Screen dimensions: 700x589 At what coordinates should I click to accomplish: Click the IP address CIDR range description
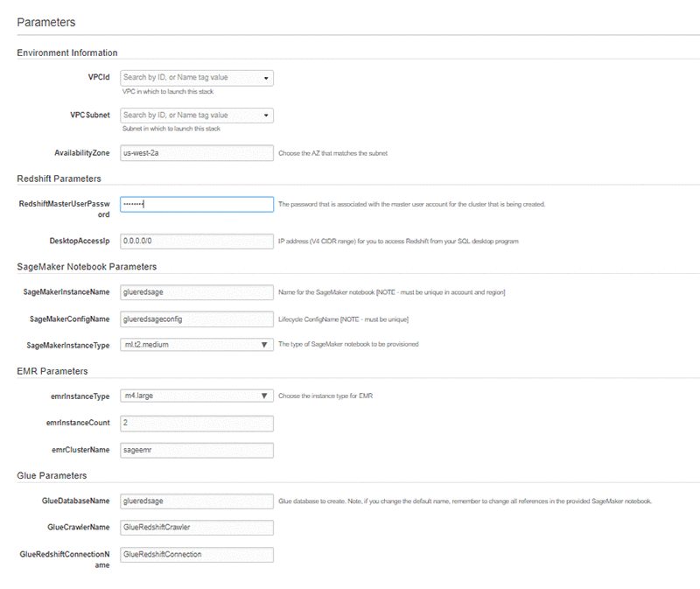coord(399,242)
